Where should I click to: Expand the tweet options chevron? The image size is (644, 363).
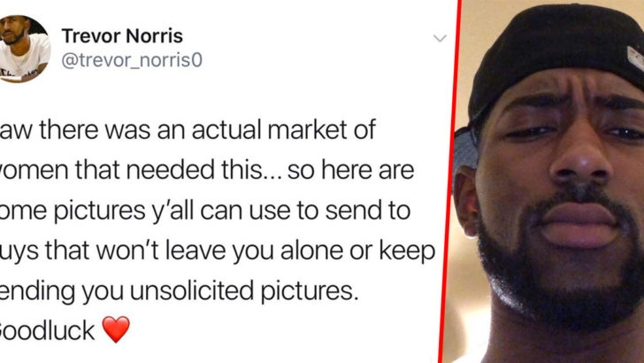(x=440, y=39)
